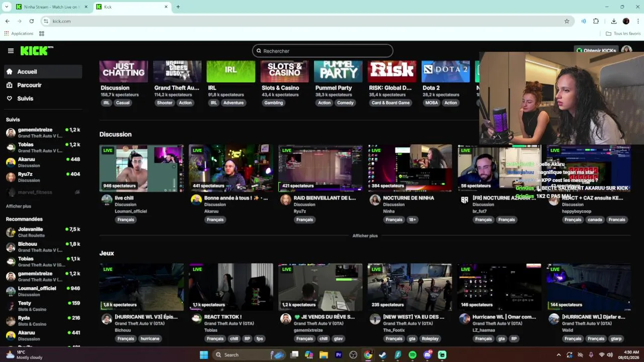Open the Chrome downloads icon
Image resolution: width=644 pixels, height=362 pixels.
pyautogui.click(x=614, y=21)
